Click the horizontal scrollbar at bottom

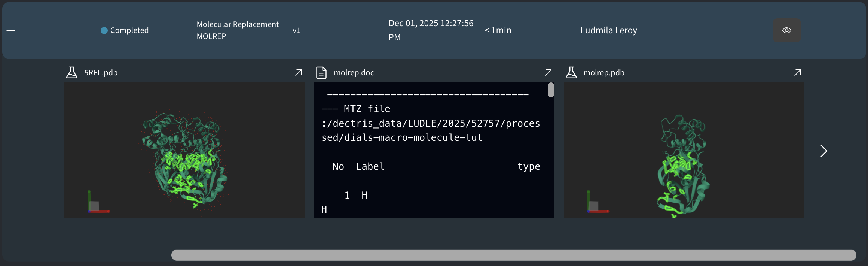coord(513,255)
